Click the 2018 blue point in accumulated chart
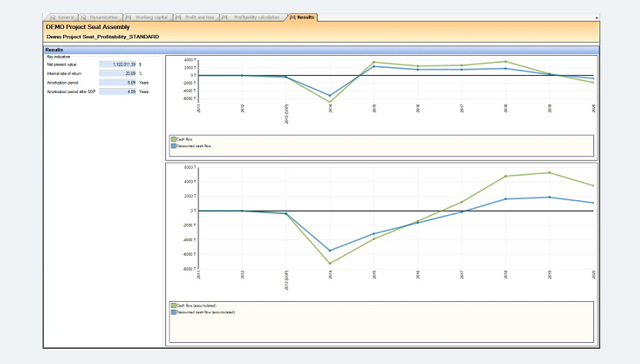The width and height of the screenshot is (640, 364). point(506,199)
